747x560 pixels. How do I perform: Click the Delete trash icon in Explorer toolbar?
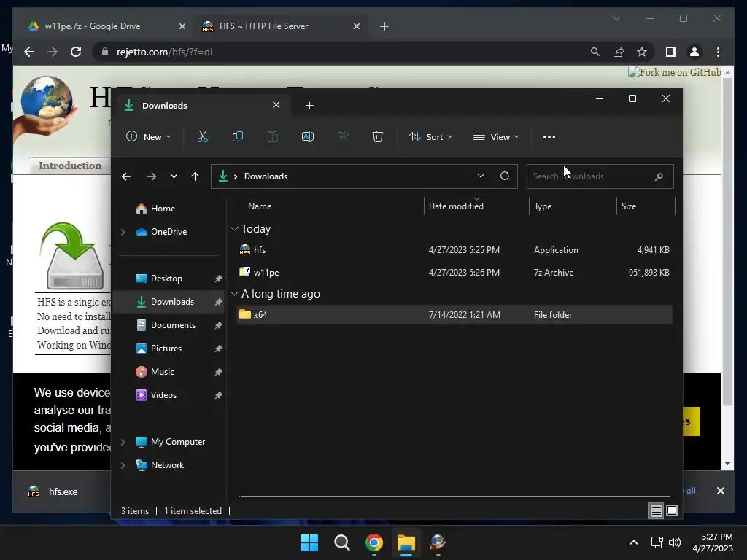[x=378, y=136]
